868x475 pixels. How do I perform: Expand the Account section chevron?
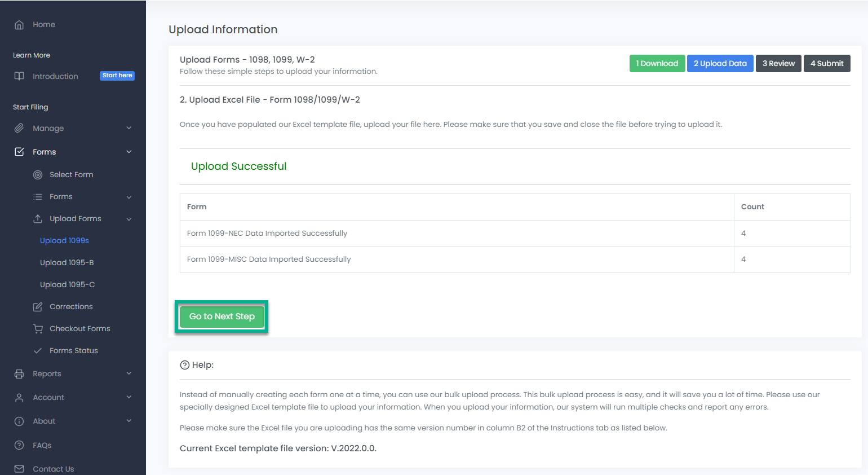click(129, 397)
